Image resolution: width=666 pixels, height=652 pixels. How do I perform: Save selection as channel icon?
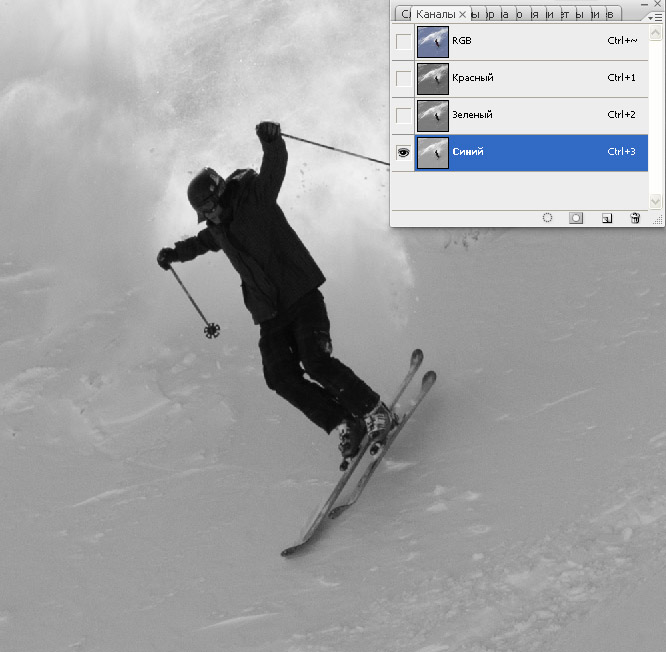576,218
